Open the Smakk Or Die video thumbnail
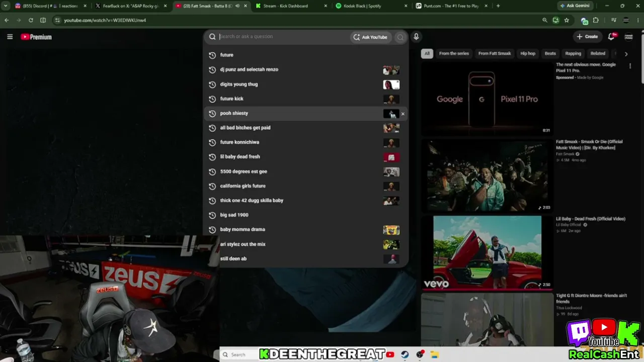Image resolution: width=644 pixels, height=362 pixels. click(487, 175)
